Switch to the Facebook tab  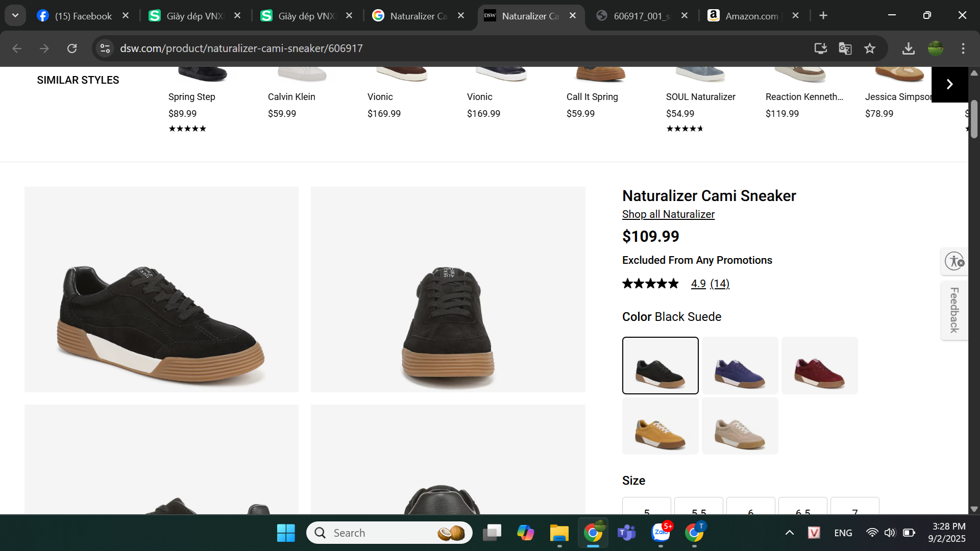click(x=83, y=16)
